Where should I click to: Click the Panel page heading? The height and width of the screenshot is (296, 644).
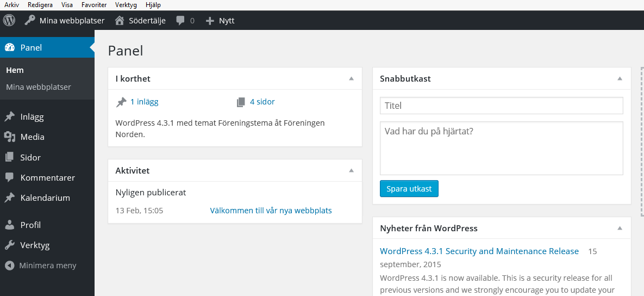(126, 51)
